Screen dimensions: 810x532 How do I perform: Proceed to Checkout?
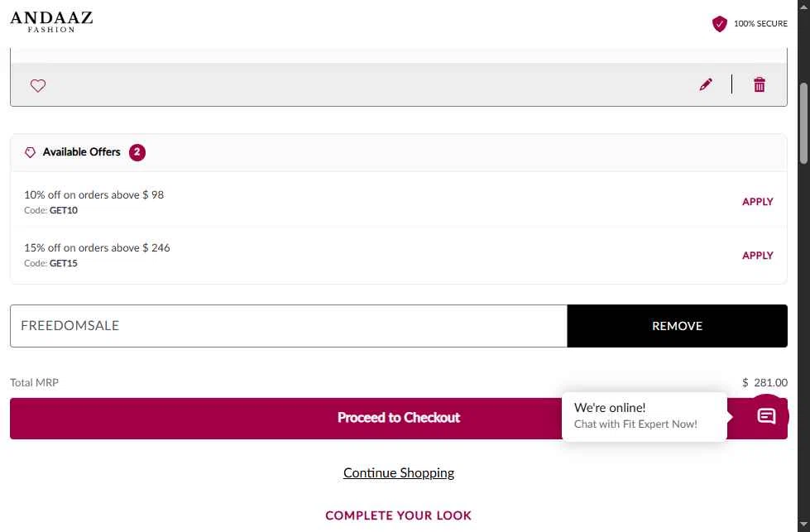point(398,419)
